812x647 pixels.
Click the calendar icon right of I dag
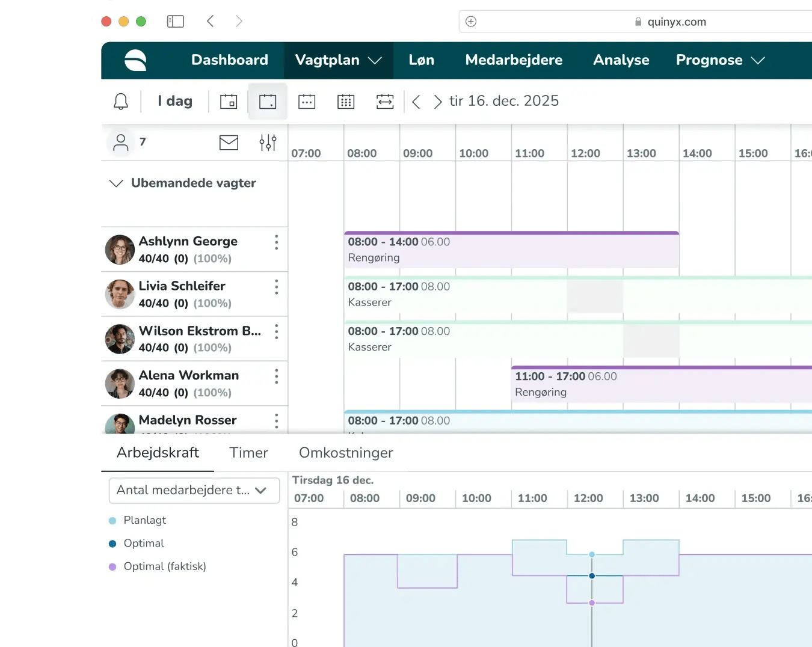[x=229, y=102]
